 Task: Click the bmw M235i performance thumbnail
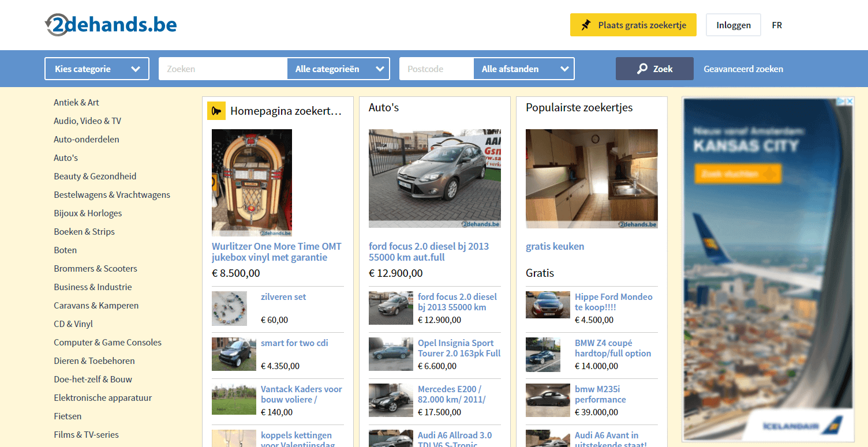(x=548, y=400)
